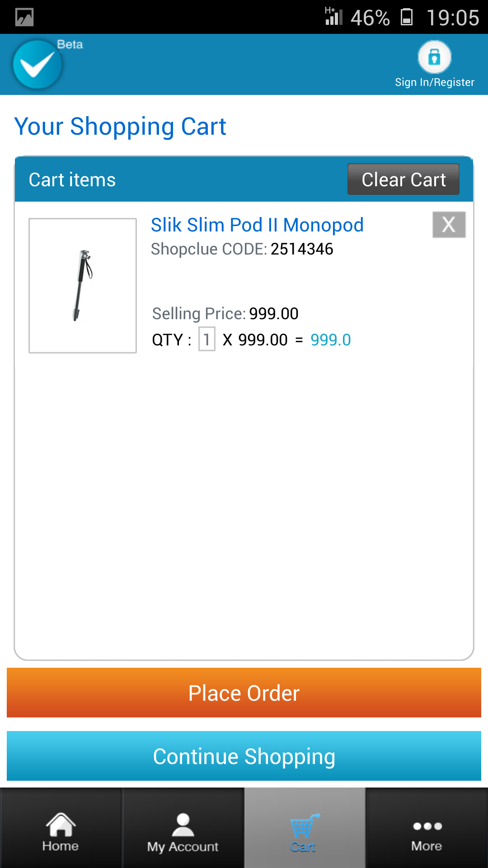Tap the Sign In/Register lock icon
This screenshot has width=488, height=868.
coord(434,57)
